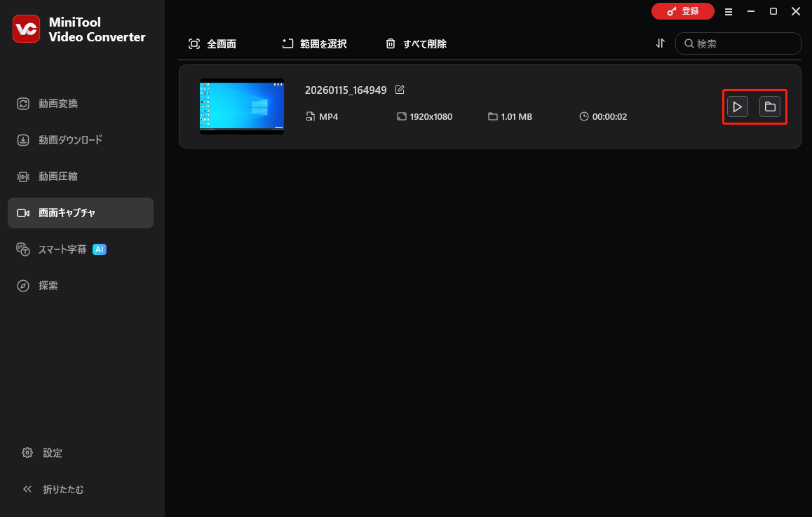Click すべて削除 to delete all recordings
This screenshot has width=812, height=517.
415,43
